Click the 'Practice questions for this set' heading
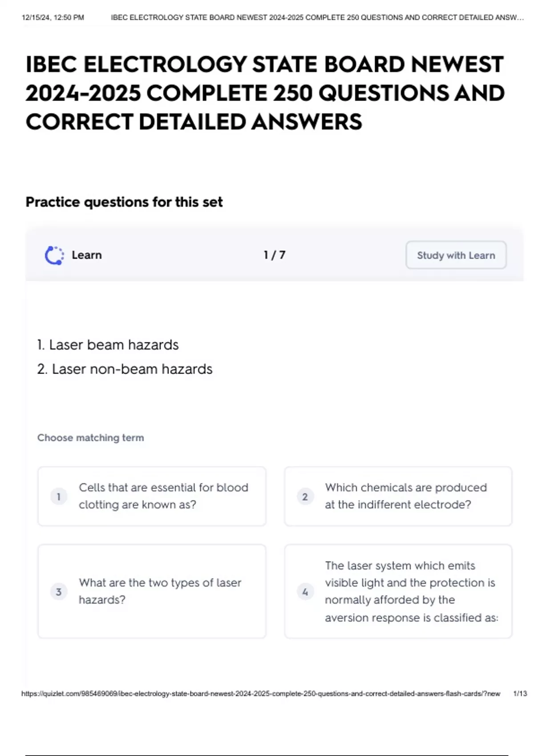 [x=124, y=202]
